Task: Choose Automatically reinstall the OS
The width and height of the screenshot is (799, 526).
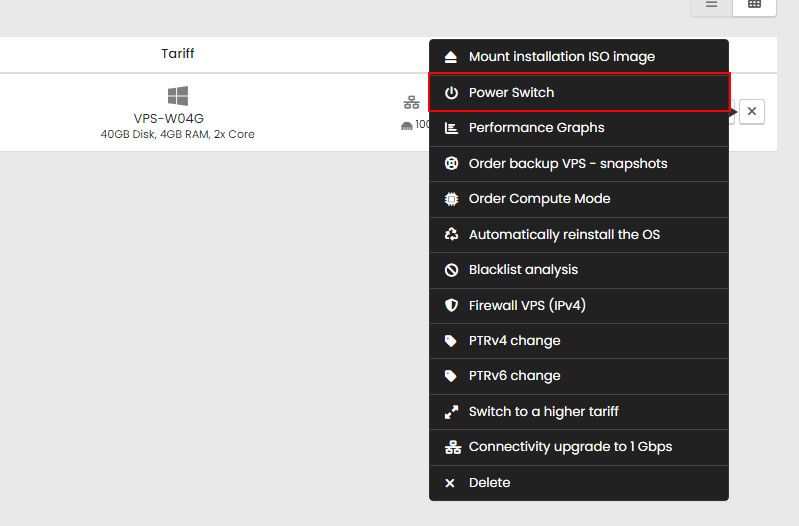Action: (579, 234)
